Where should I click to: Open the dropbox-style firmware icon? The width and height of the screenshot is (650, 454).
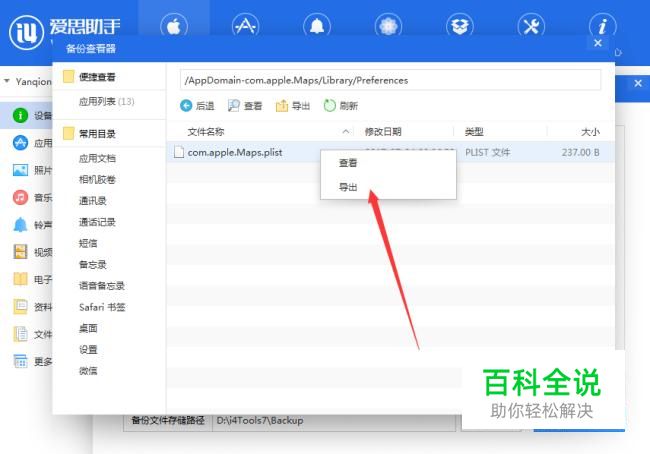(x=460, y=27)
